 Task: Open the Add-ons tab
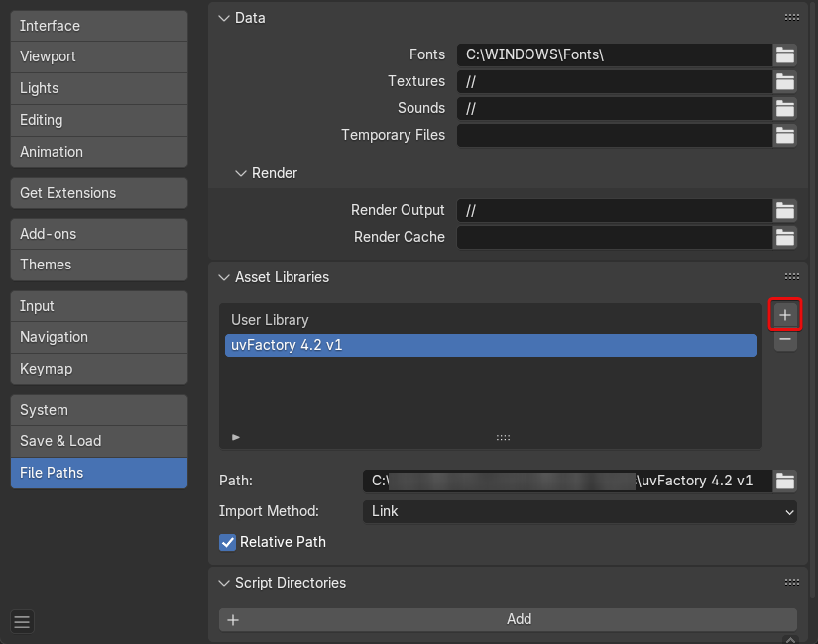click(99, 234)
